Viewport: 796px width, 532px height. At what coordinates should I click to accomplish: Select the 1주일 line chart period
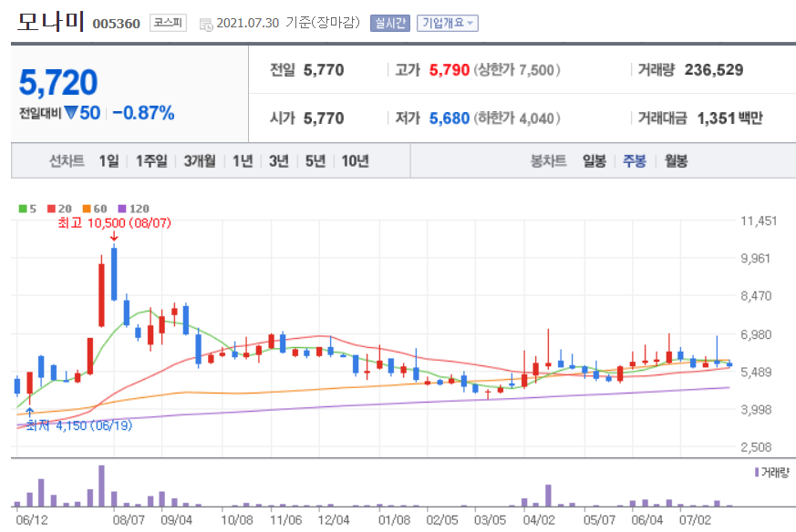[x=151, y=161]
